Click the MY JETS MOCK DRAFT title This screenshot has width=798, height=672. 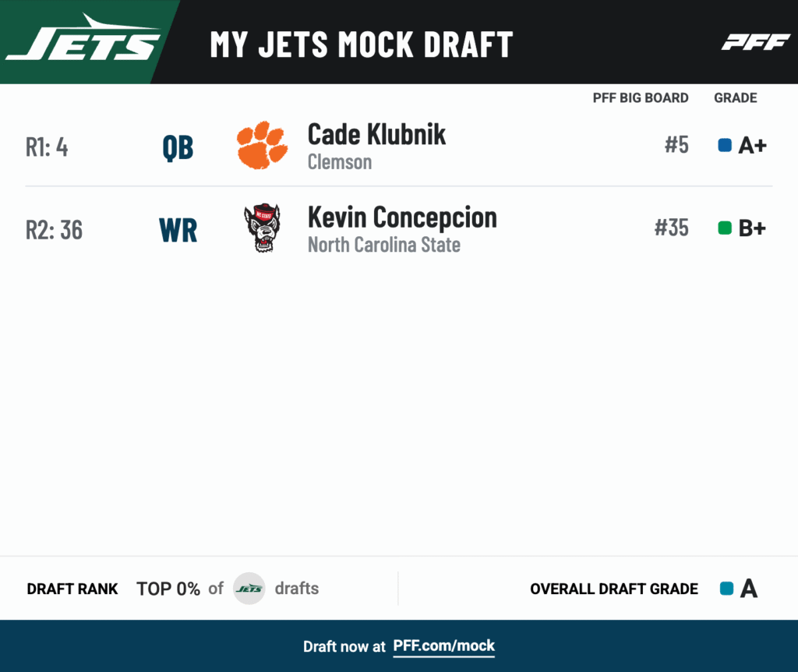point(362,44)
